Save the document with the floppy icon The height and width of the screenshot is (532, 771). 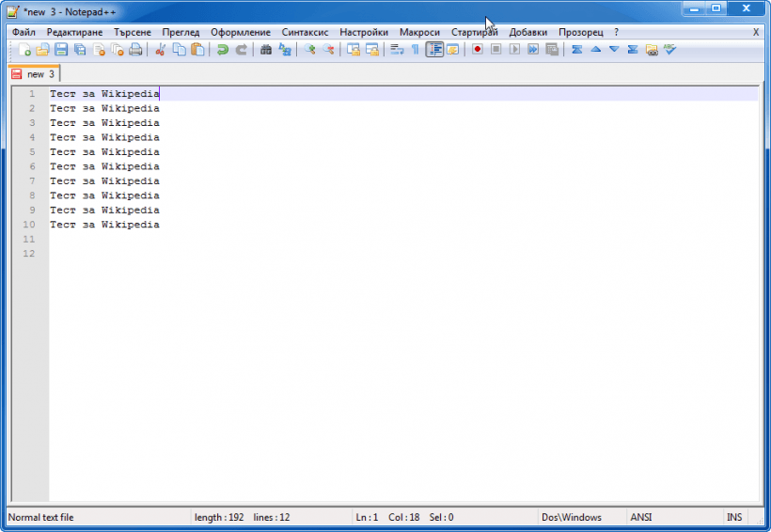(x=61, y=49)
